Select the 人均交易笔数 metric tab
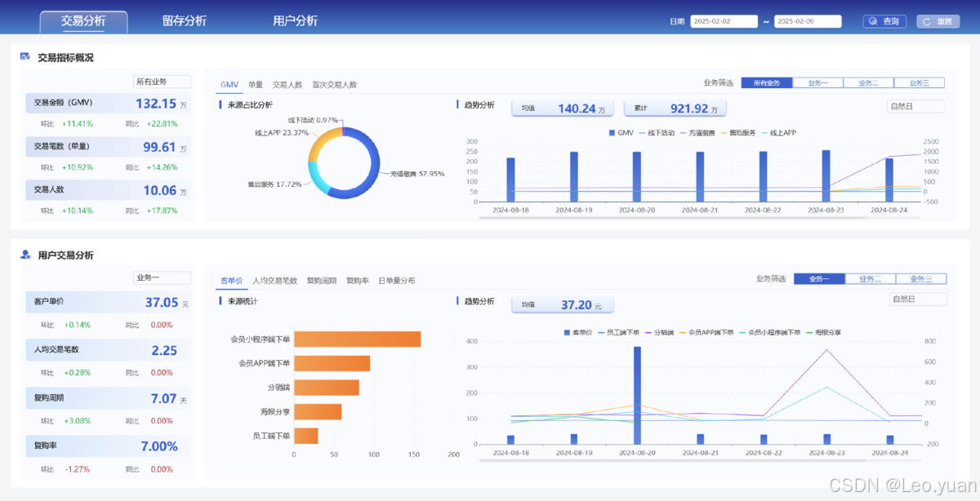This screenshot has width=980, height=501. tap(274, 280)
